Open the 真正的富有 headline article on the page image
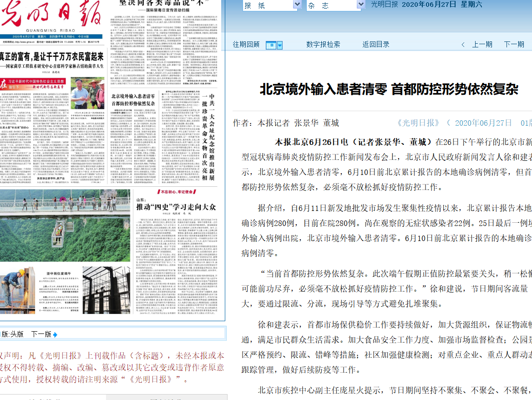The image size is (532, 400). coord(51,56)
